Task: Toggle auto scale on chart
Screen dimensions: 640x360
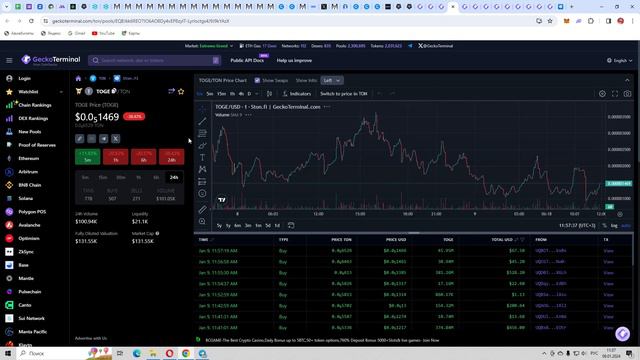Action: pos(626,226)
